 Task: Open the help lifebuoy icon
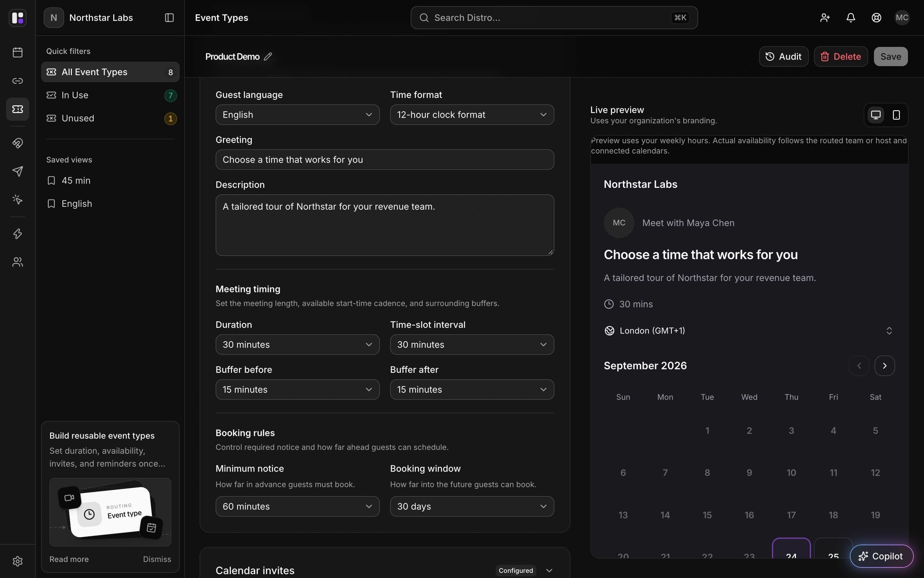(876, 18)
